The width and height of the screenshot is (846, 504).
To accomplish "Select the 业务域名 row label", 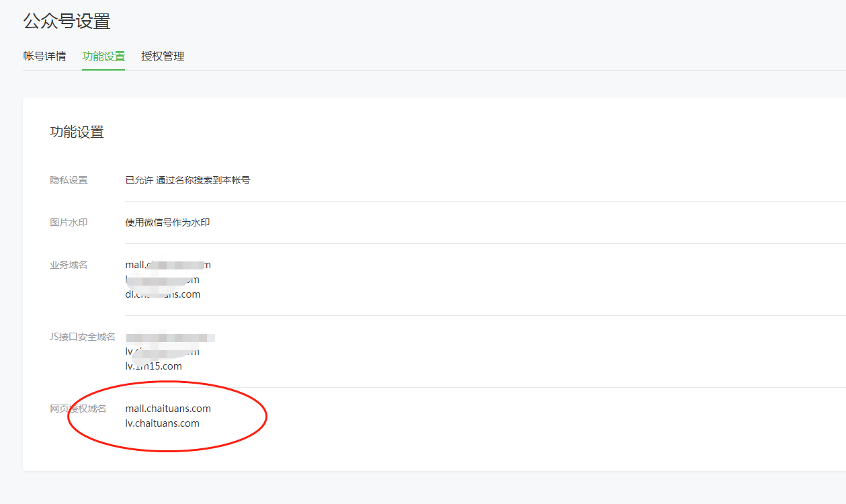I will [69, 265].
